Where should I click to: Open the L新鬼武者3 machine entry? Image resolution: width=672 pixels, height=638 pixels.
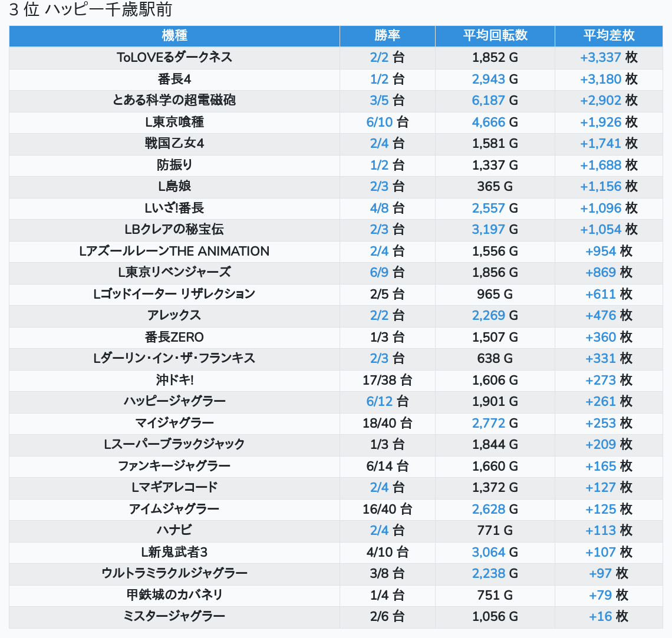pyautogui.click(x=174, y=553)
